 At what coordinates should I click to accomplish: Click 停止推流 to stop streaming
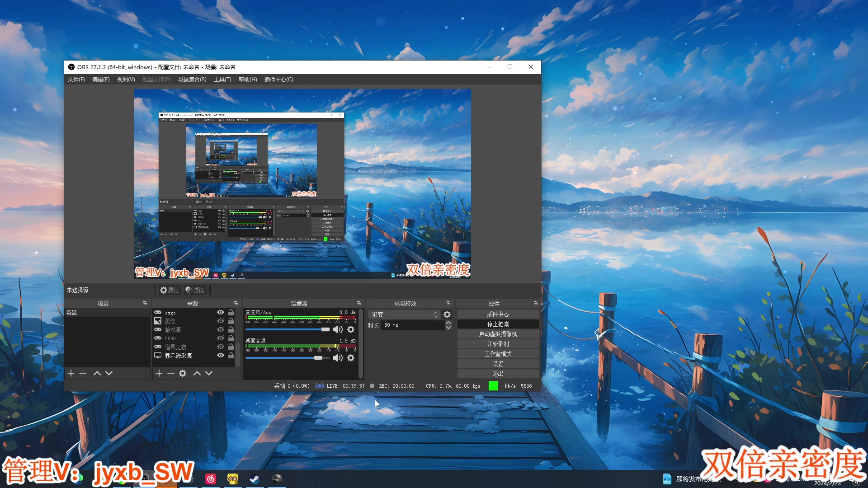[x=498, y=324]
